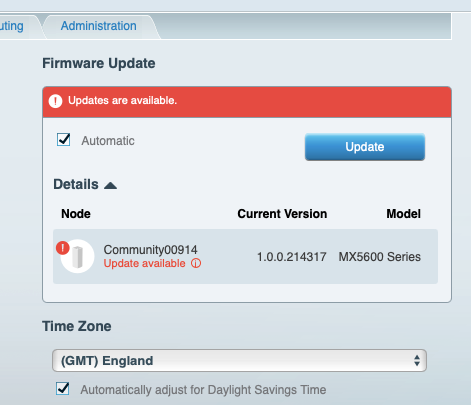
Task: Toggle Daylight Savings Time auto-adjust checkbox
Action: [63, 389]
